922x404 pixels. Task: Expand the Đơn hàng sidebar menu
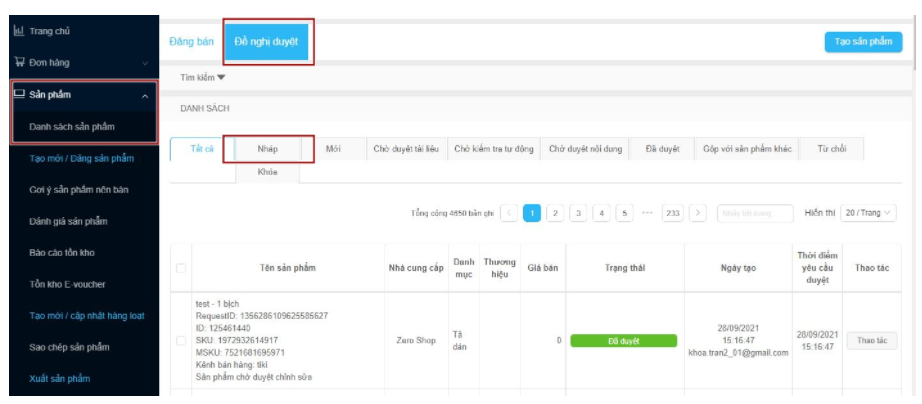146,63
